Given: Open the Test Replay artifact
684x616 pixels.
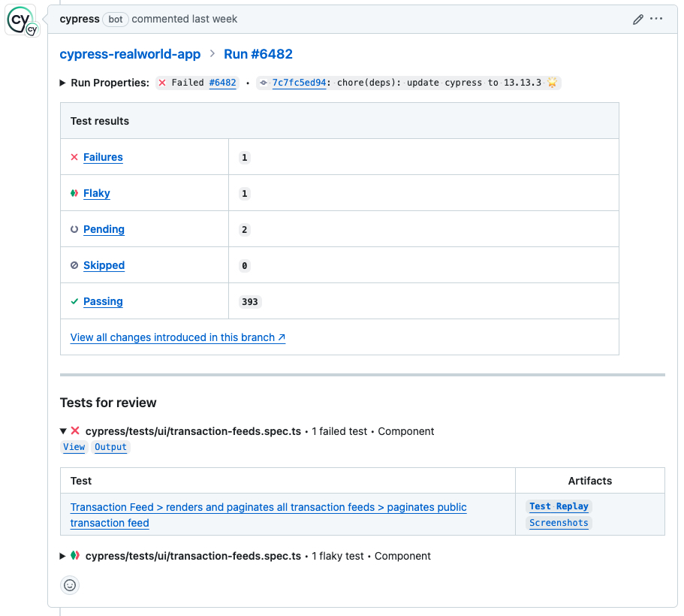Looking at the screenshot, I should click(x=559, y=506).
